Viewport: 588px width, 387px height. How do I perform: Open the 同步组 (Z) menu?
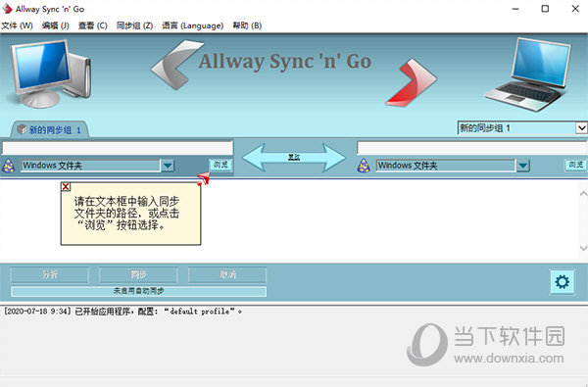click(x=134, y=25)
